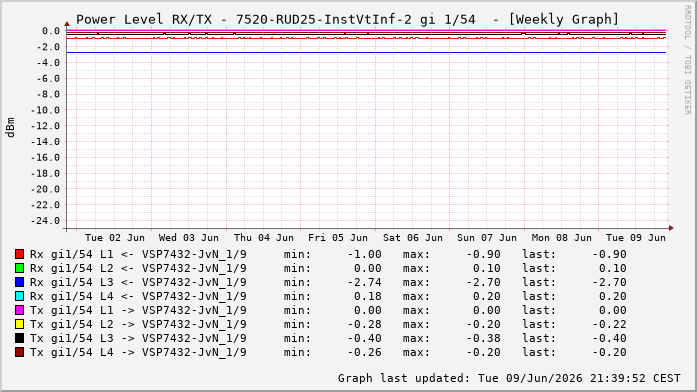The height and width of the screenshot is (392, 697).
Task: Click the Sat 06 Jun axis label
Action: pos(413,238)
